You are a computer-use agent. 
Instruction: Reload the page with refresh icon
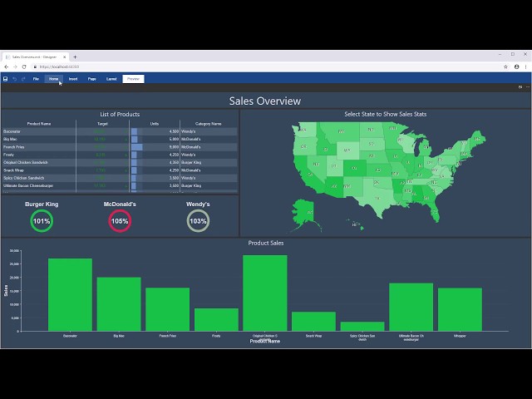tap(24, 66)
